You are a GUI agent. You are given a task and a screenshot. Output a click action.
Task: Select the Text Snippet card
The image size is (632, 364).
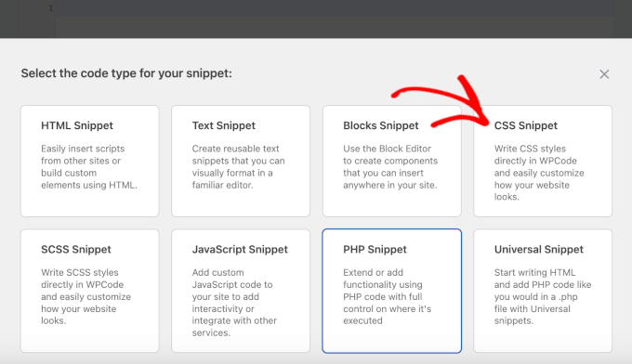241,161
